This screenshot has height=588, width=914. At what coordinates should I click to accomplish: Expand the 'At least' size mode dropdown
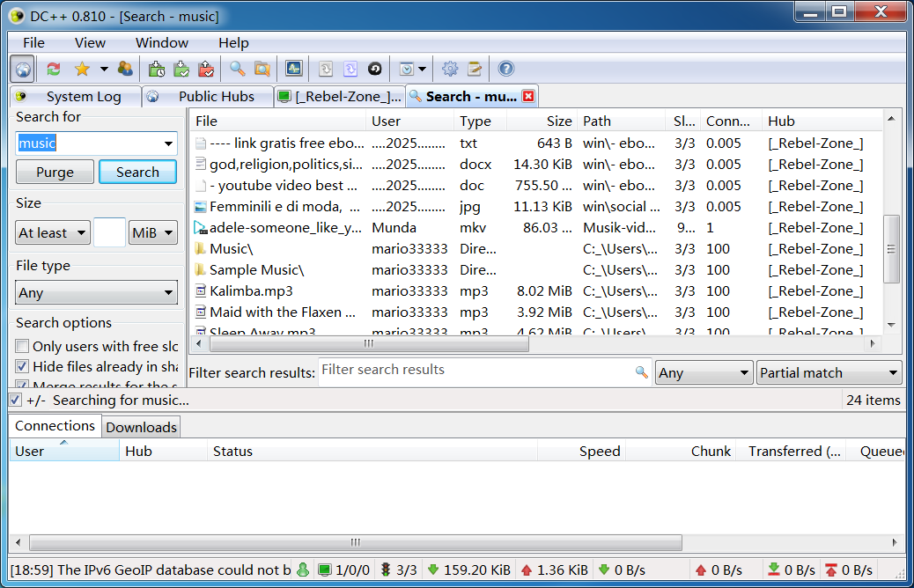tap(53, 233)
